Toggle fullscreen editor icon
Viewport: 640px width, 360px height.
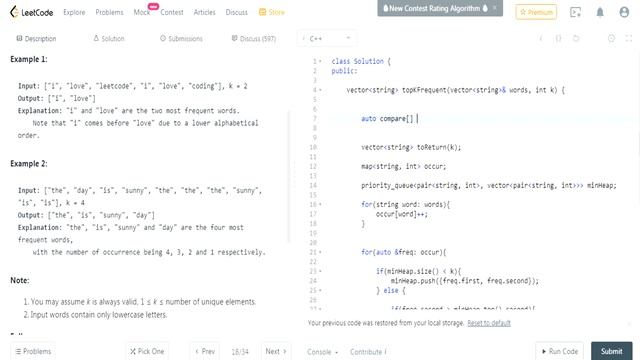point(629,38)
